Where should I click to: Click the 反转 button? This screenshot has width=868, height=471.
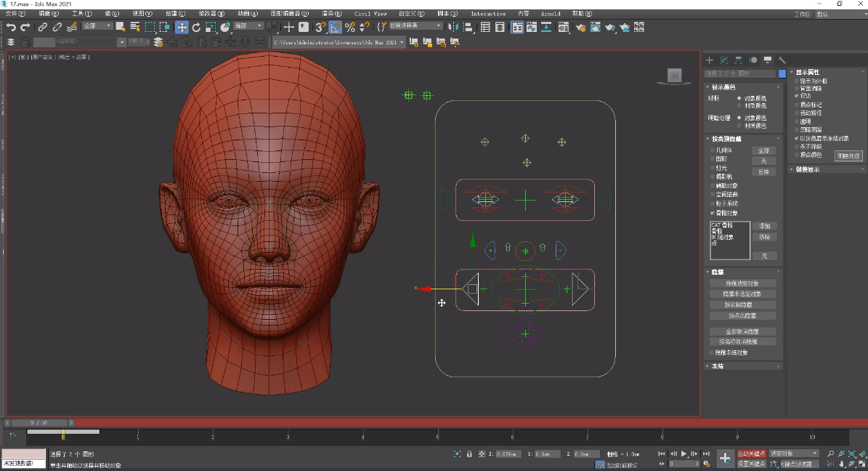[764, 172]
